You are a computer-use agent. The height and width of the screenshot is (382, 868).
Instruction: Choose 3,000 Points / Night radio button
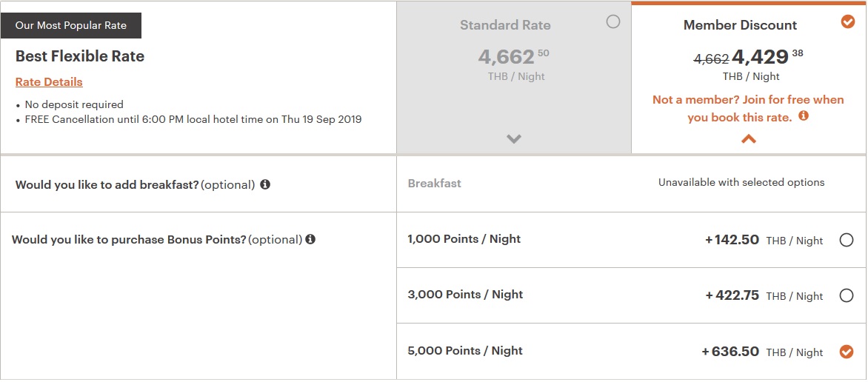(x=847, y=295)
